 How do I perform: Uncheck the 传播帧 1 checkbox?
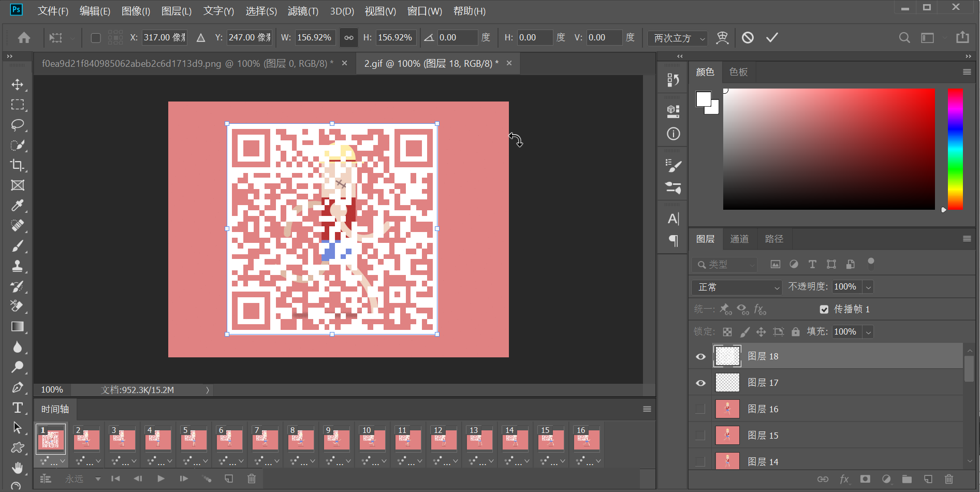[x=824, y=309]
